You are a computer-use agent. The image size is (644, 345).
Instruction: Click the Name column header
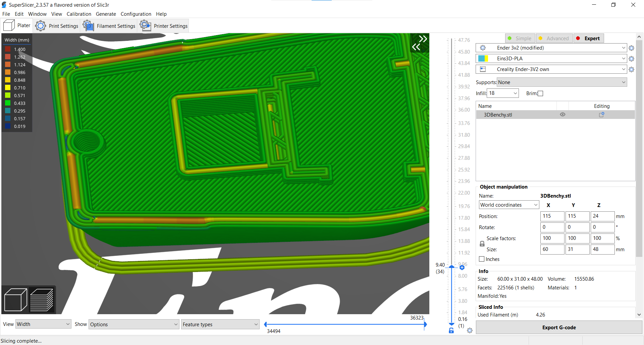(517, 106)
